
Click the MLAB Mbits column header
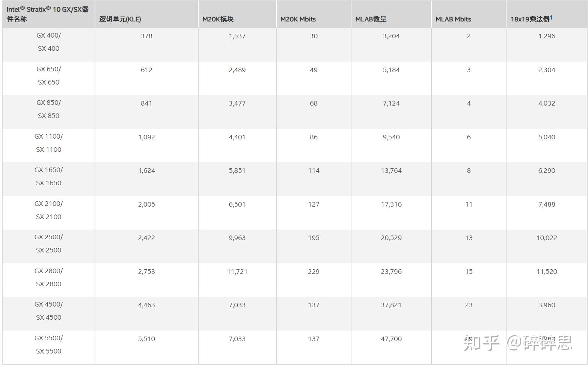(x=453, y=19)
